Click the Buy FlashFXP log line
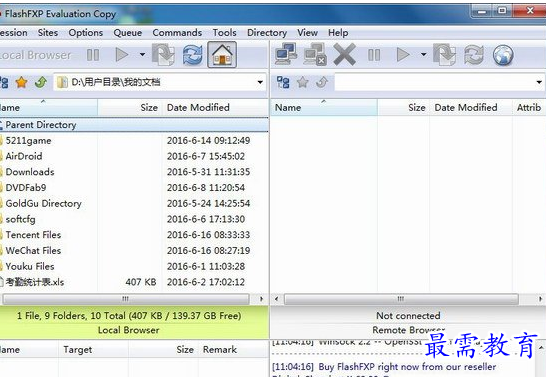The height and width of the screenshot is (377, 546). [x=384, y=367]
